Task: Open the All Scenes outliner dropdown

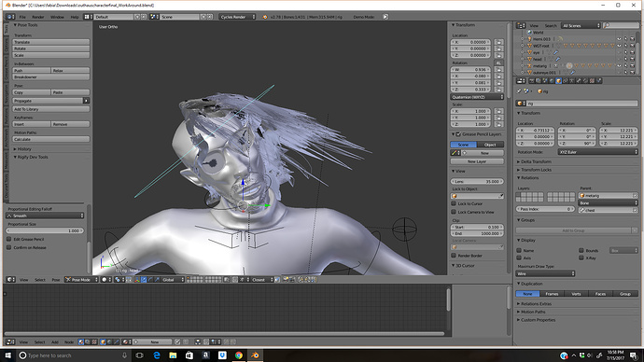Action: pyautogui.click(x=581, y=25)
